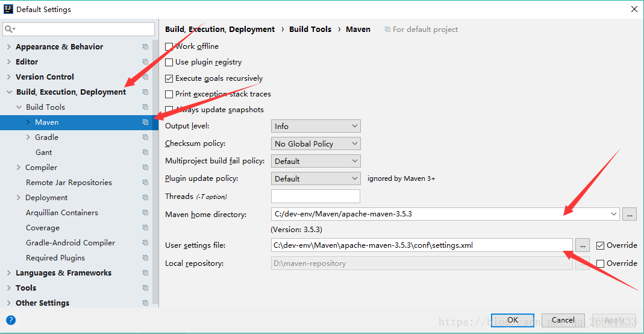Click the project-level icon beside Gant
Viewport: 644px width, 334px height.
pos(145,153)
